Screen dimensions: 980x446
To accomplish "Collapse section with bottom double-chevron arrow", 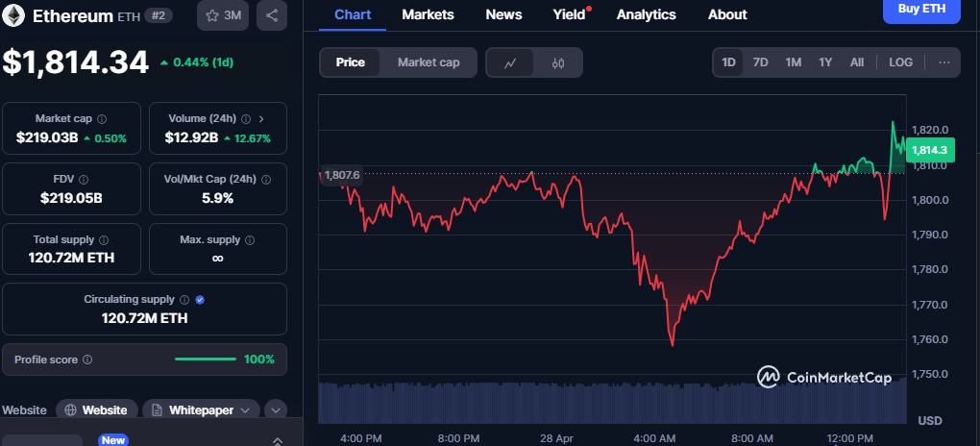I will [278, 441].
